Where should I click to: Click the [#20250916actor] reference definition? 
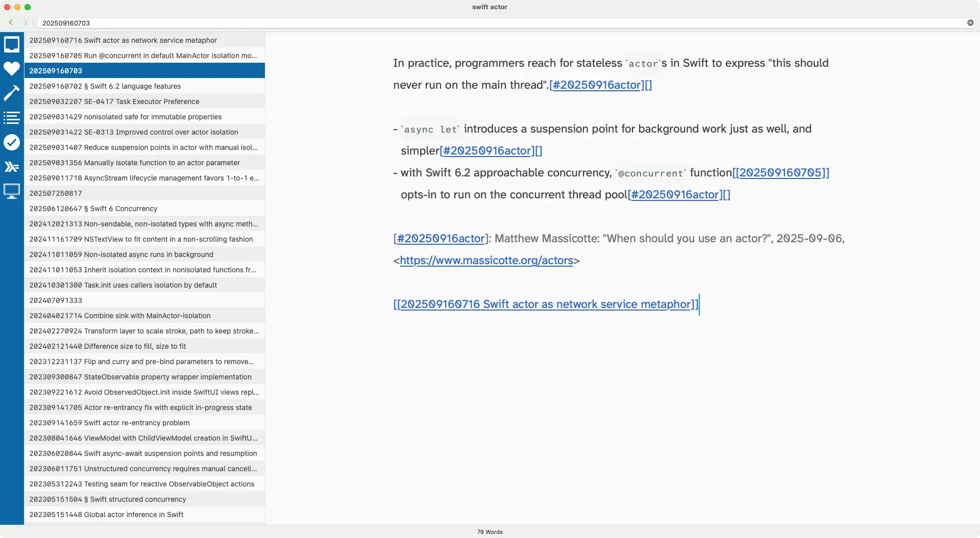440,239
